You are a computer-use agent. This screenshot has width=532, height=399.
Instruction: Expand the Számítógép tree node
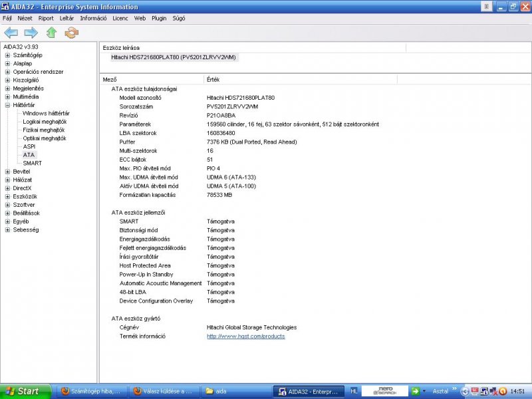tap(7, 55)
